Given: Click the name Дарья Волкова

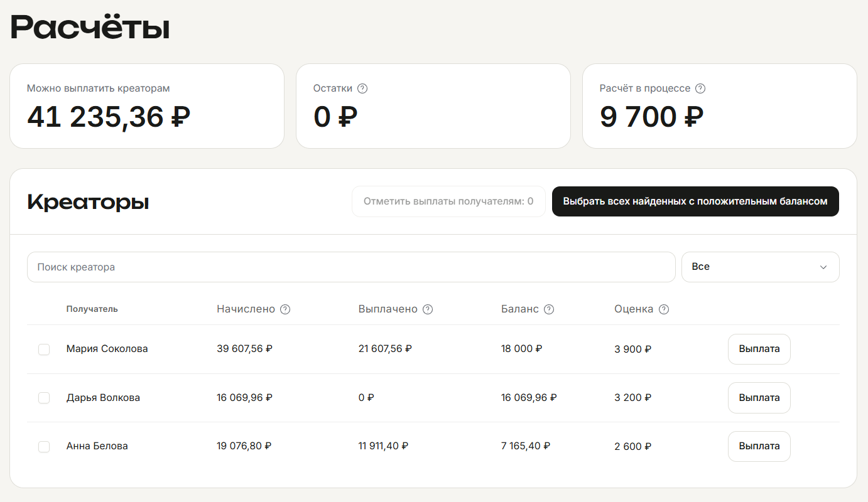Looking at the screenshot, I should point(103,398).
